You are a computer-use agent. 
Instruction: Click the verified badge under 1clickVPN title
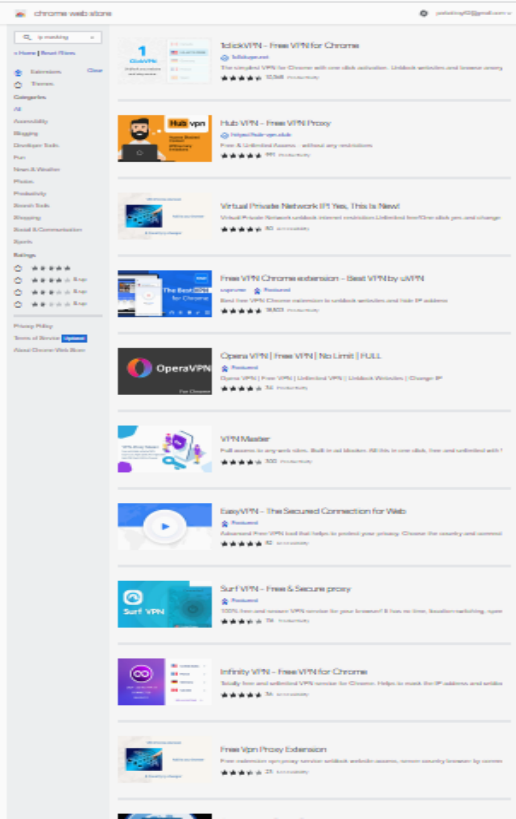[225, 57]
